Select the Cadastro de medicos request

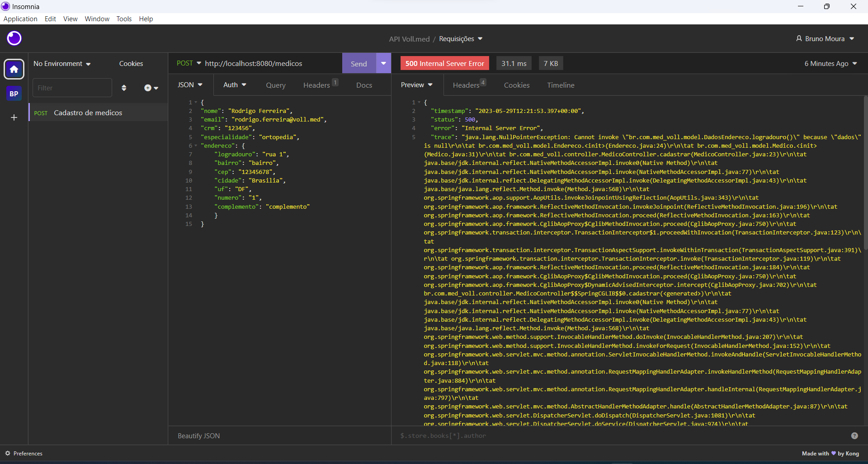98,113
